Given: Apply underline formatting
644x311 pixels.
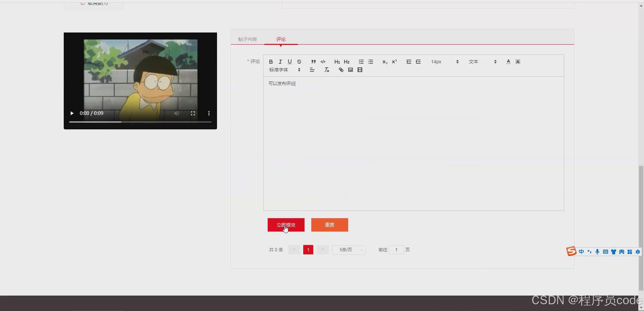Looking at the screenshot, I should point(290,62).
